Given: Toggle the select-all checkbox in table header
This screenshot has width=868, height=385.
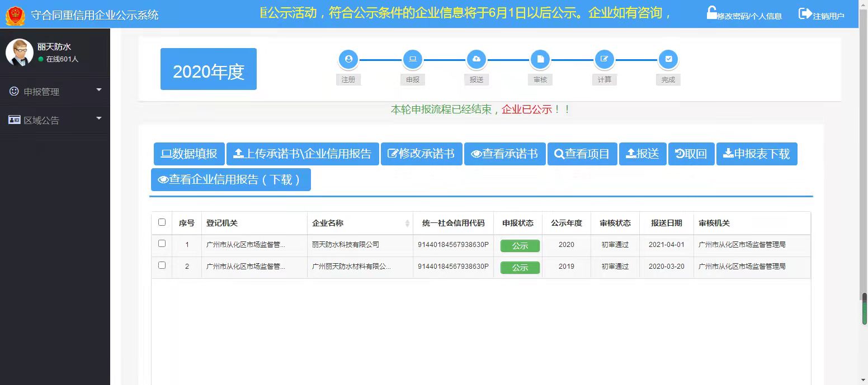Looking at the screenshot, I should pos(162,222).
